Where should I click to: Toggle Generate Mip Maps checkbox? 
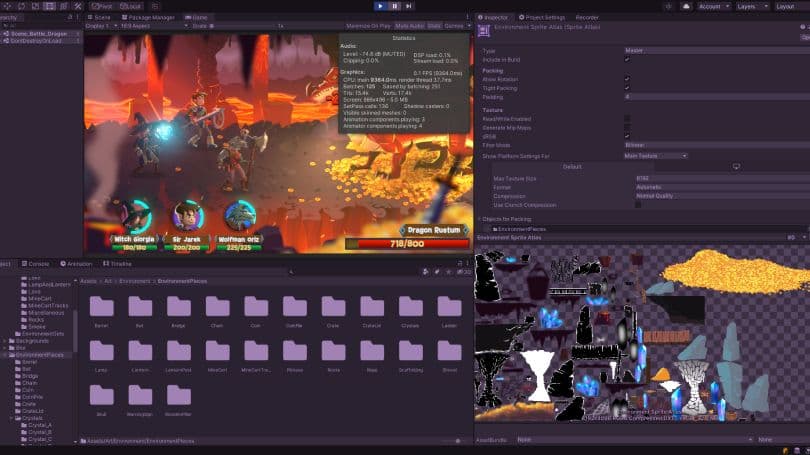tap(627, 128)
